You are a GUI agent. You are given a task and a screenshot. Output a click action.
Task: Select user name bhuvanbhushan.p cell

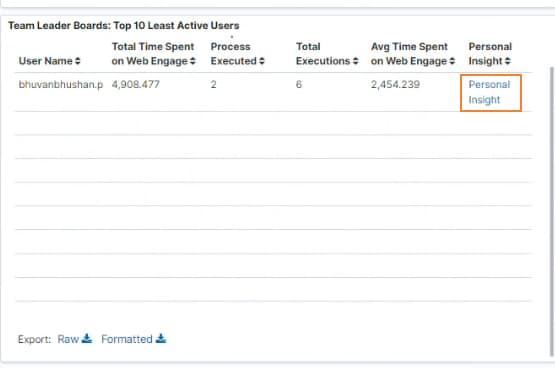(x=61, y=85)
